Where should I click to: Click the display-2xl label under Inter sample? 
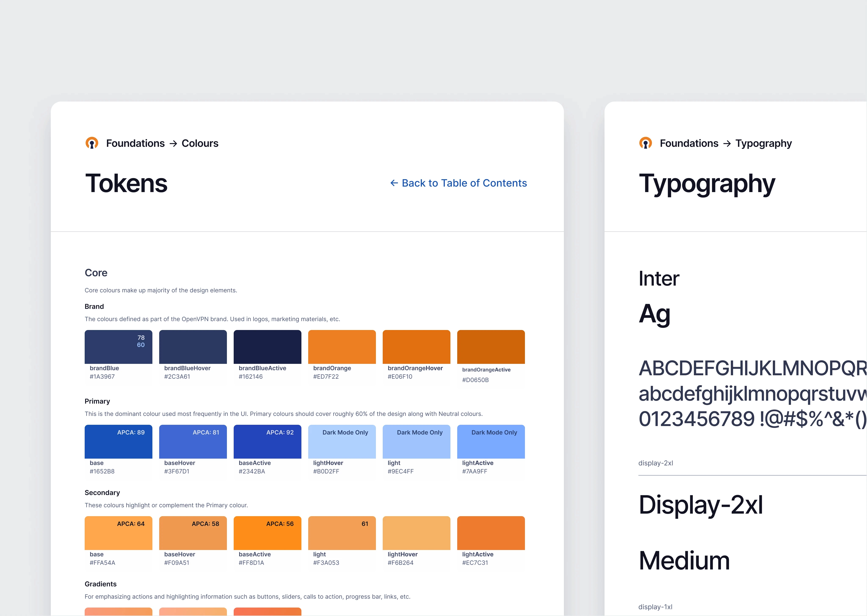pos(655,463)
